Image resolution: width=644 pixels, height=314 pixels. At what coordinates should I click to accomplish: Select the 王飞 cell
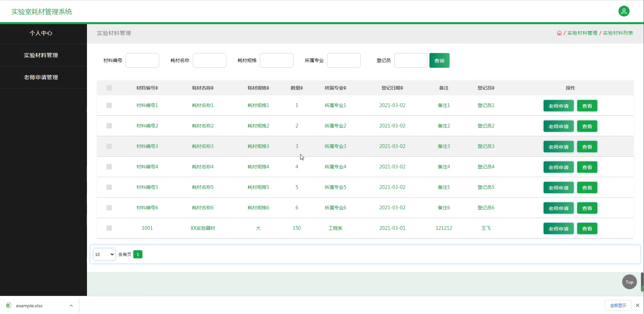coord(486,228)
